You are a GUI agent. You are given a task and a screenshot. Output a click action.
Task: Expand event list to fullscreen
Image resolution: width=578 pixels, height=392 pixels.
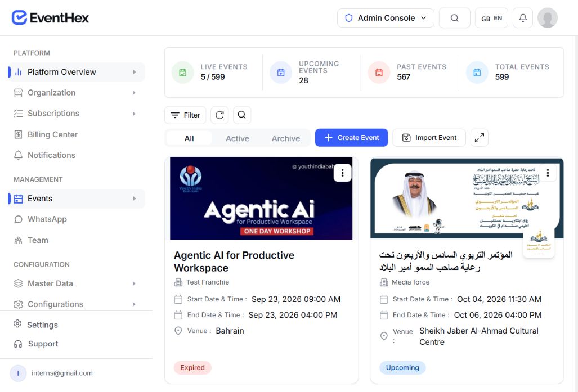tap(479, 138)
